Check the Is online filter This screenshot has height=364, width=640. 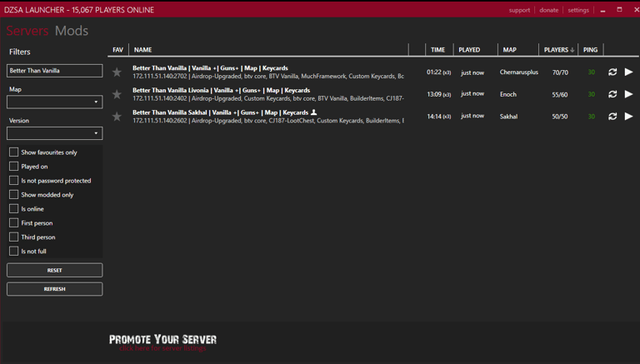coord(14,209)
